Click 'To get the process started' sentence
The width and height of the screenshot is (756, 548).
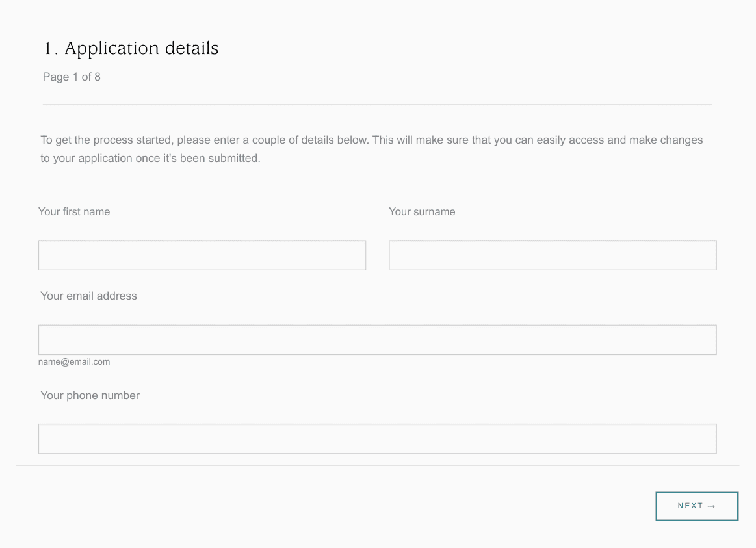coord(105,140)
